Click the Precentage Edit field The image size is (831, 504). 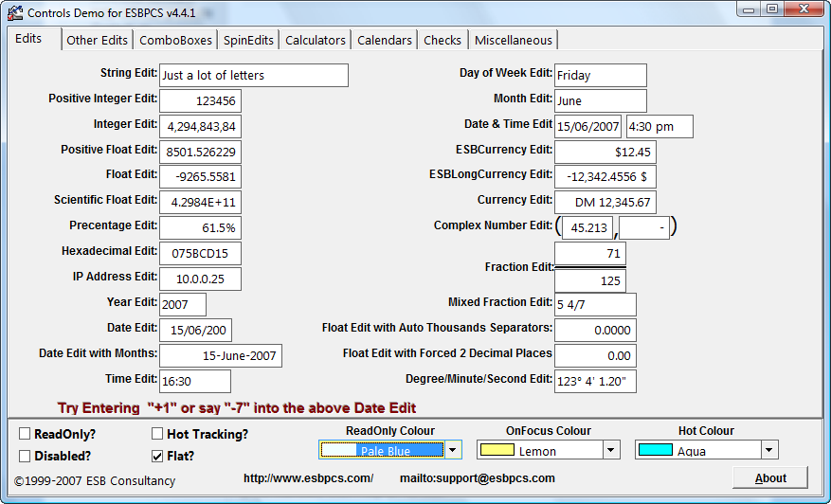point(200,228)
